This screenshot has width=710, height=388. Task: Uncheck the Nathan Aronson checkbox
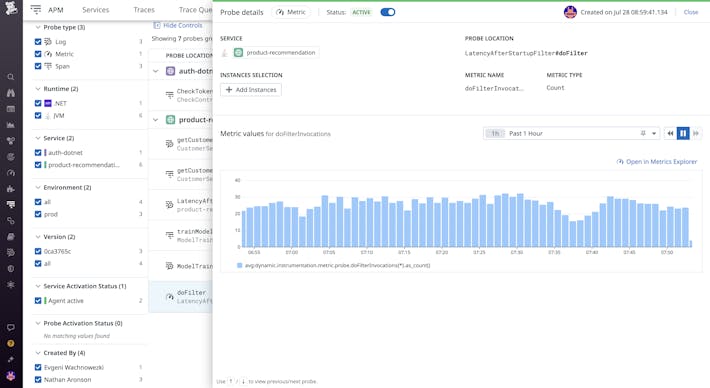(38, 379)
